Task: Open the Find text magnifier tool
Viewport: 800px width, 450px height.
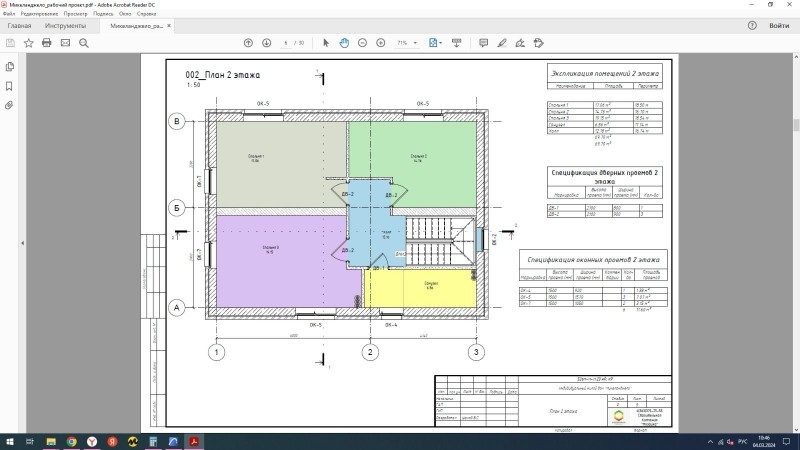Action: 84,43
